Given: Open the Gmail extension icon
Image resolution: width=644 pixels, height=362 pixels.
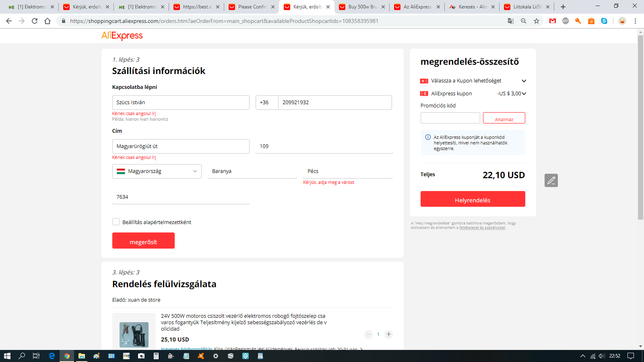Looking at the screenshot, I should 553,21.
